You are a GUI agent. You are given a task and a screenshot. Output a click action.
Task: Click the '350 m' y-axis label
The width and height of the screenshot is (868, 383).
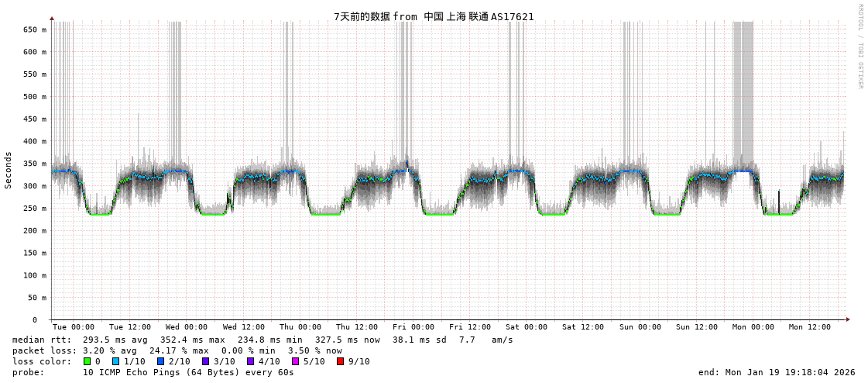(35, 164)
